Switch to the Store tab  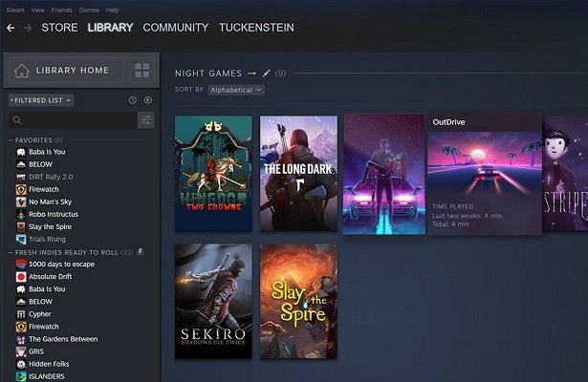(x=59, y=28)
